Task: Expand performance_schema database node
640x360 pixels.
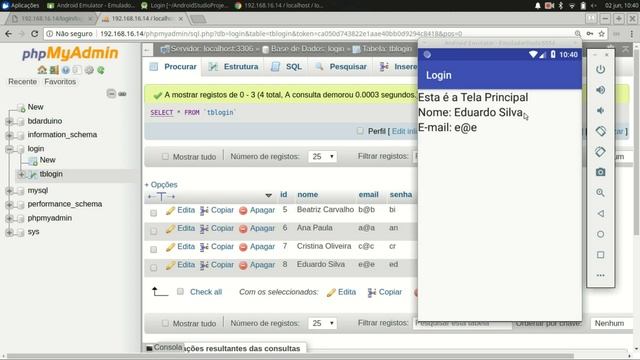Action: point(9,204)
